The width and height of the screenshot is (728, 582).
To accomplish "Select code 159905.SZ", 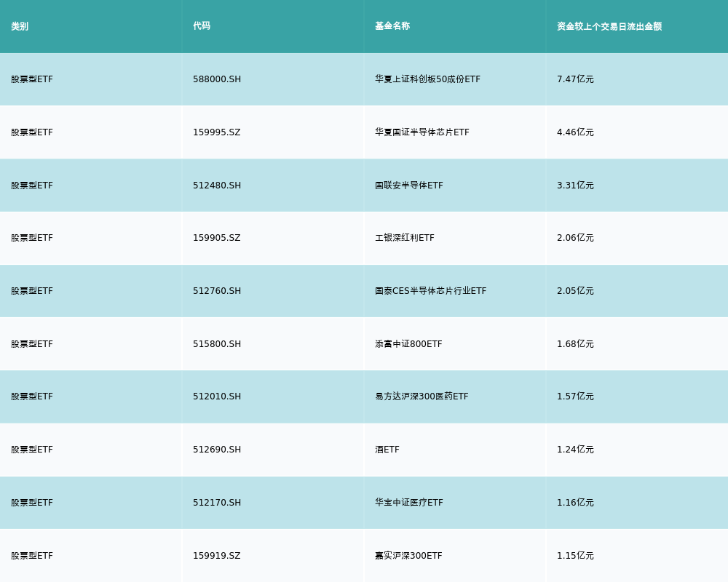I will pyautogui.click(x=217, y=238).
